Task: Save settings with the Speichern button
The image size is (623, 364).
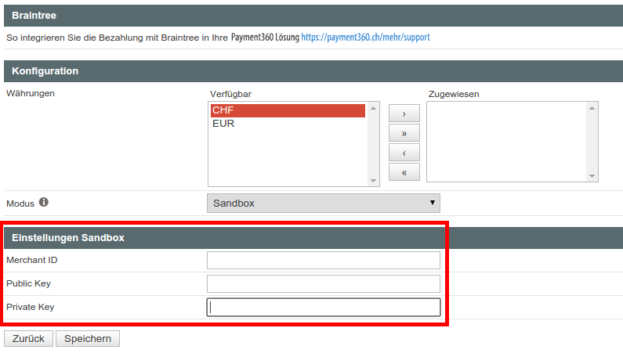Action: coord(88,339)
